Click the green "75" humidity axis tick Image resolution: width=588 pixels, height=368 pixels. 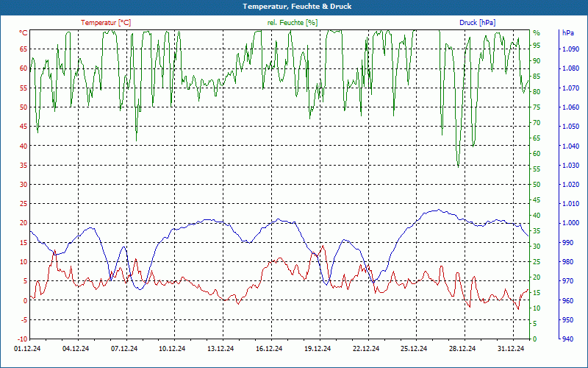(x=537, y=107)
